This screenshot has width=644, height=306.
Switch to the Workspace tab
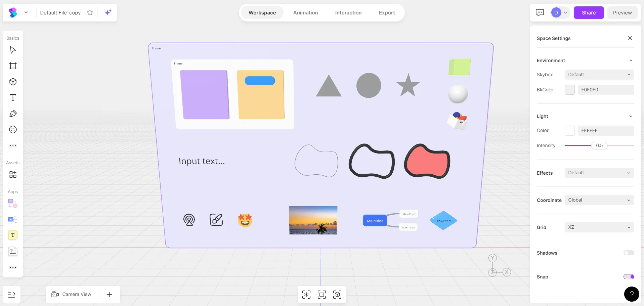click(x=262, y=13)
